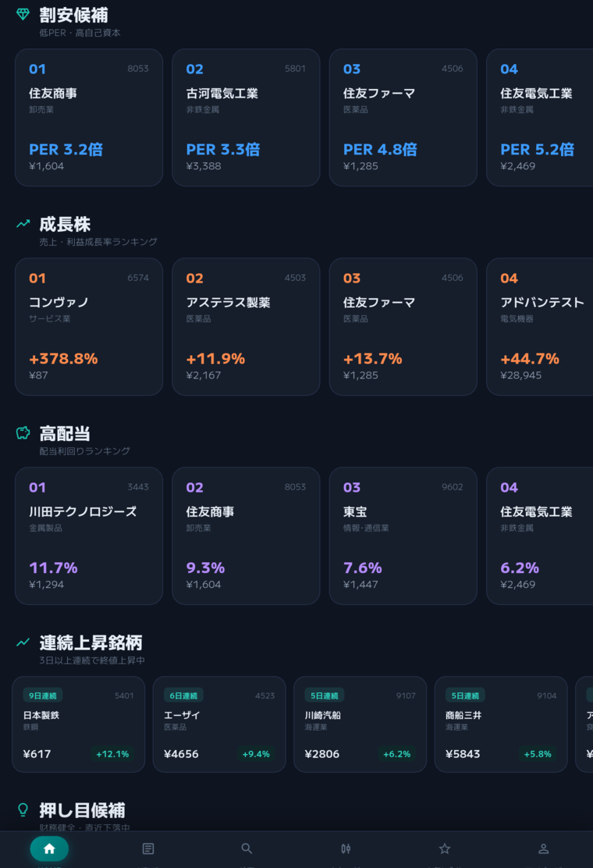Click the trending-up icon beside 成長株
Image resolution: width=593 pixels, height=868 pixels.
23,224
